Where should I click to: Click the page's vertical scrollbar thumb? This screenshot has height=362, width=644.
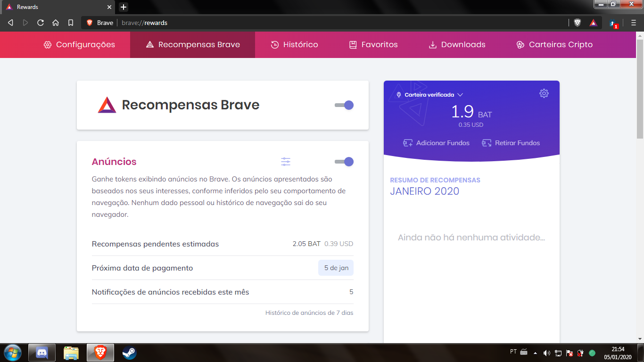(640, 90)
